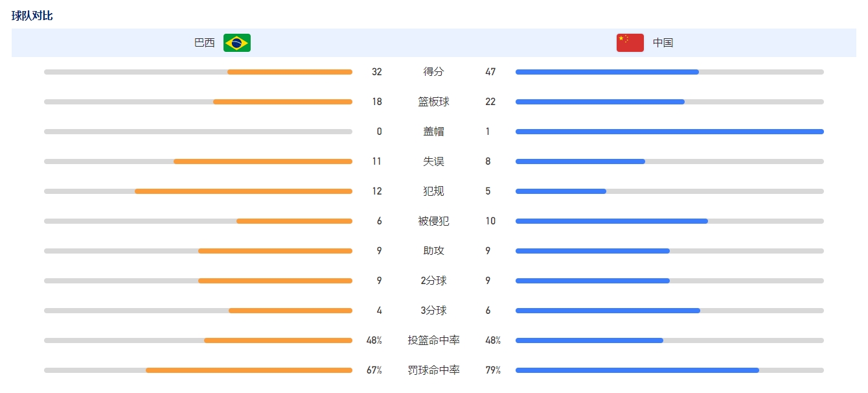The width and height of the screenshot is (868, 393).
Task: Click the 球队对比 section heading
Action: (x=32, y=16)
